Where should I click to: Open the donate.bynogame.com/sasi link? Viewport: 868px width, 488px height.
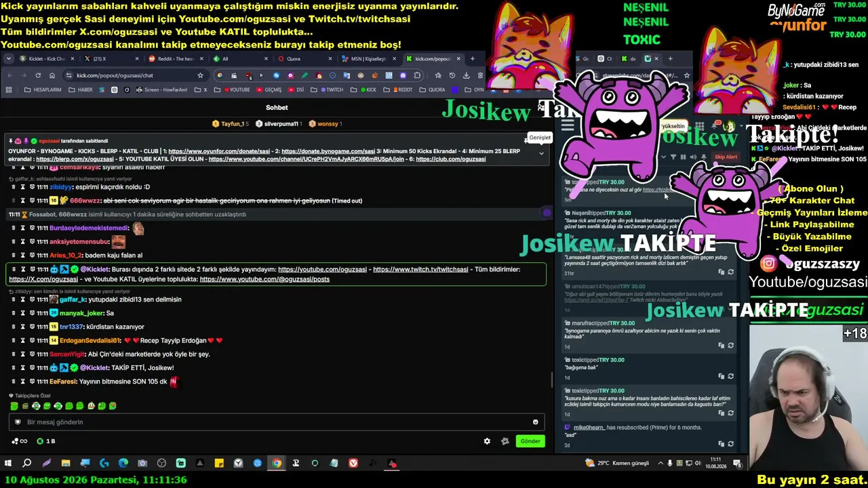[x=328, y=151]
